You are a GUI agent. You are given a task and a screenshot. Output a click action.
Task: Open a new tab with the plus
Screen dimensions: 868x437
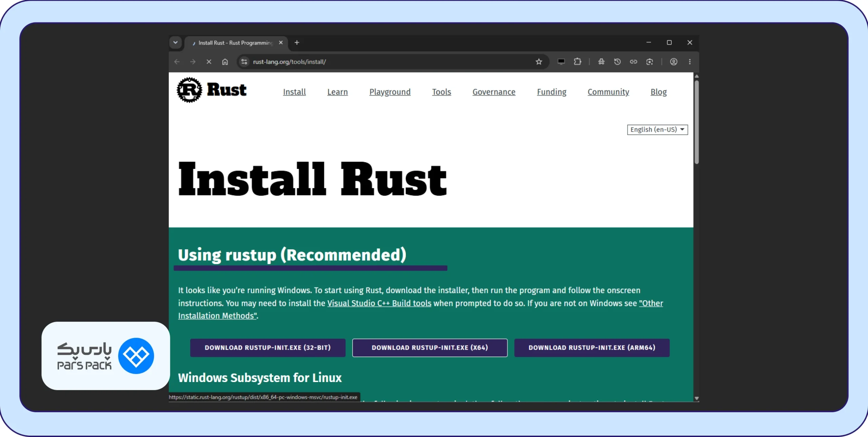point(297,43)
